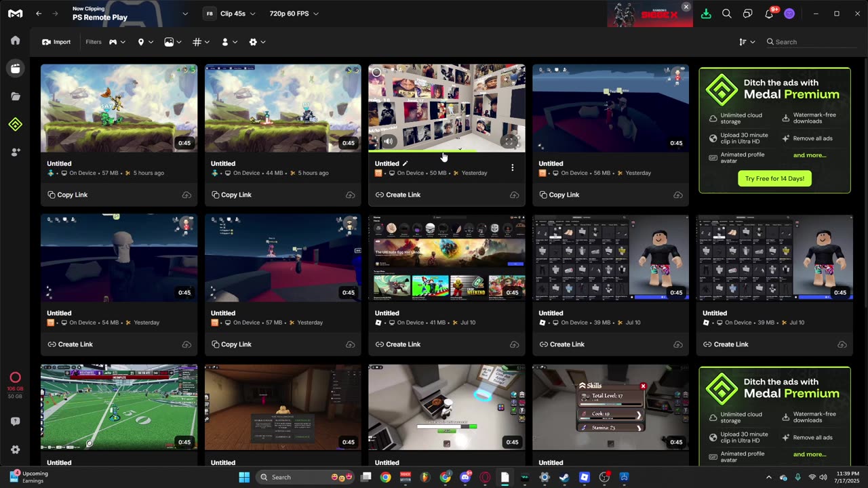This screenshot has height=488, width=868.
Task: Click Copy Link on the 56 MB clip
Action: tap(559, 195)
